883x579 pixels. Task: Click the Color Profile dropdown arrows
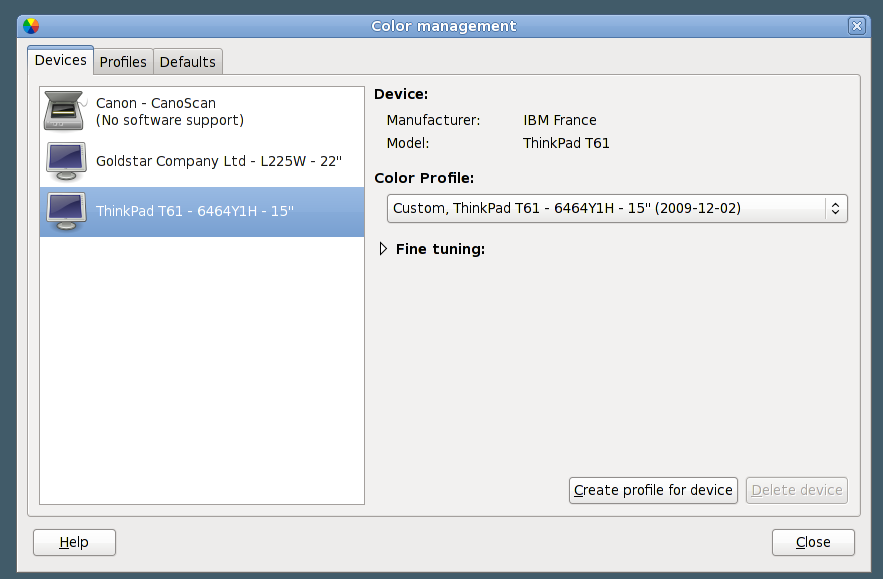point(836,208)
